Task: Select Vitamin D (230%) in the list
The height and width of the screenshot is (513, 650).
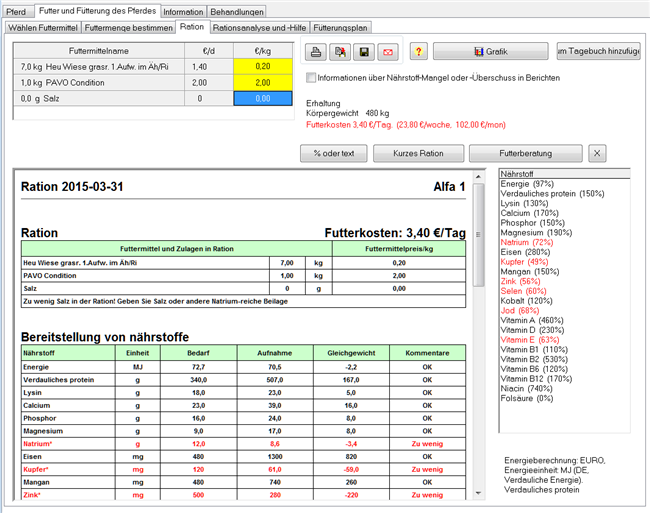Action: (x=532, y=330)
